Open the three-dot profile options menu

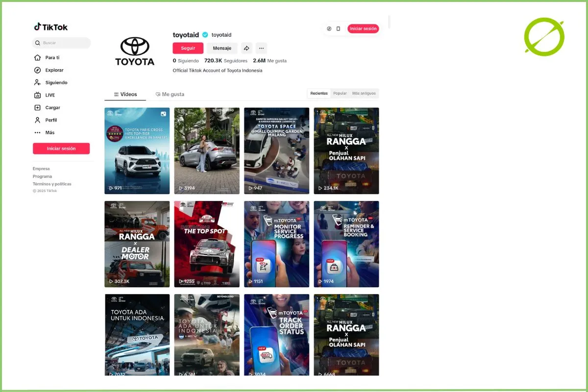pyautogui.click(x=261, y=48)
